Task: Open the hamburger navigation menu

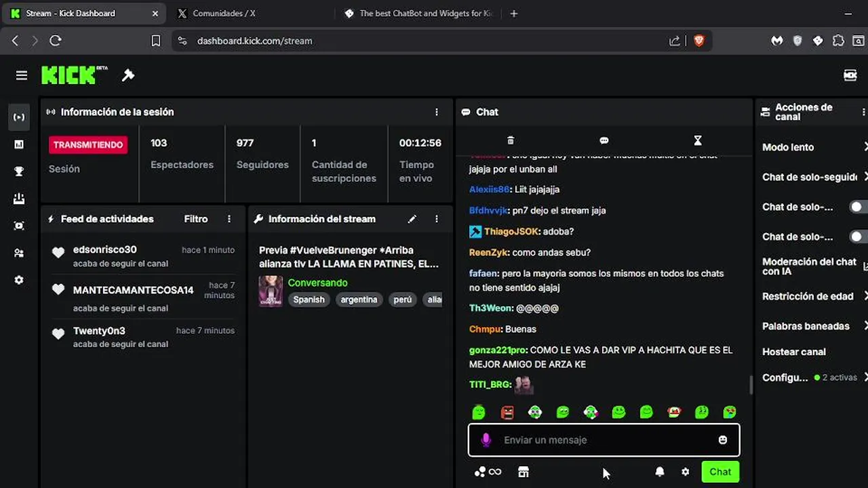Action: pos(22,75)
